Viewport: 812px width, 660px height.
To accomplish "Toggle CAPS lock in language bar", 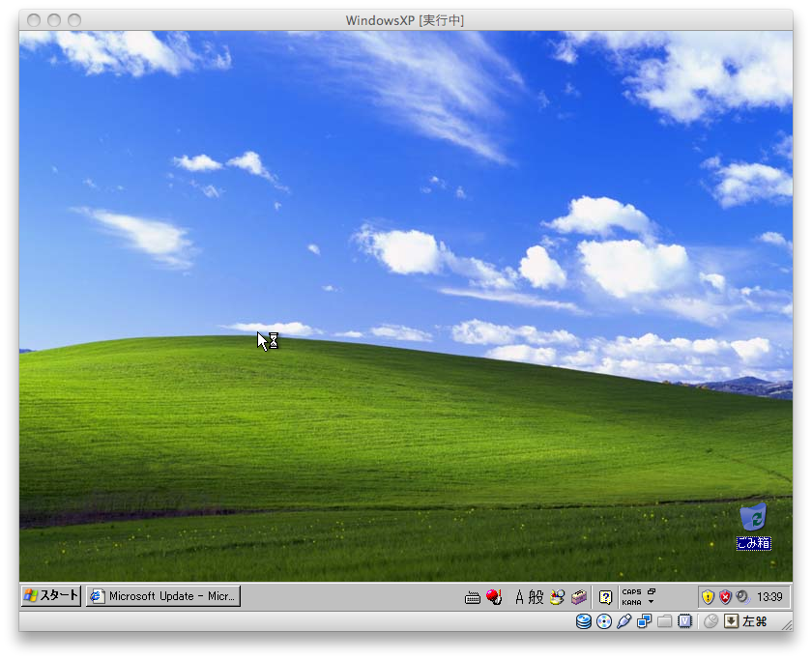I will [x=631, y=591].
